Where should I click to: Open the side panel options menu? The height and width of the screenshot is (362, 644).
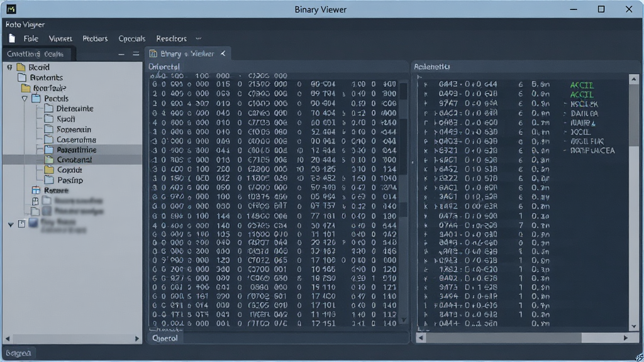(136, 54)
